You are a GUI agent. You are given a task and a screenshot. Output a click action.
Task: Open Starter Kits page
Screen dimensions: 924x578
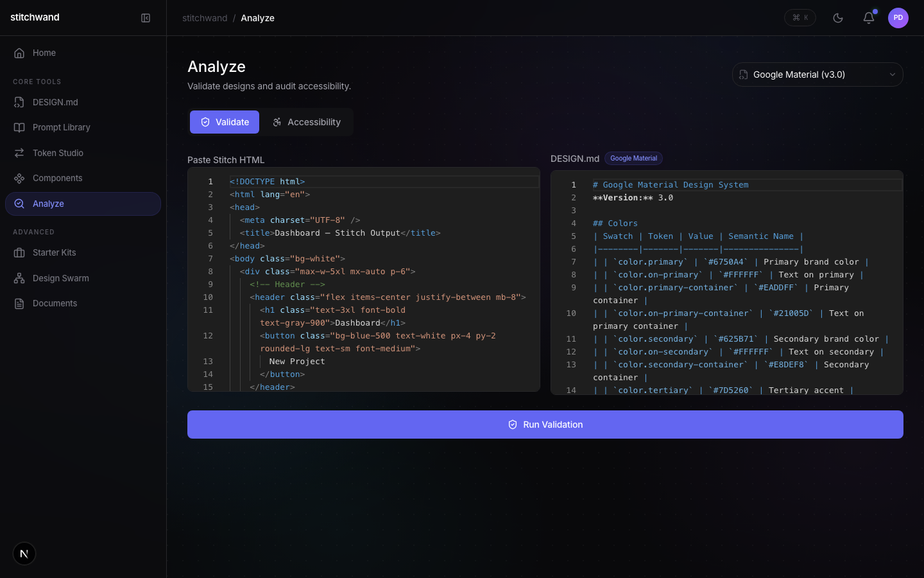83,252
